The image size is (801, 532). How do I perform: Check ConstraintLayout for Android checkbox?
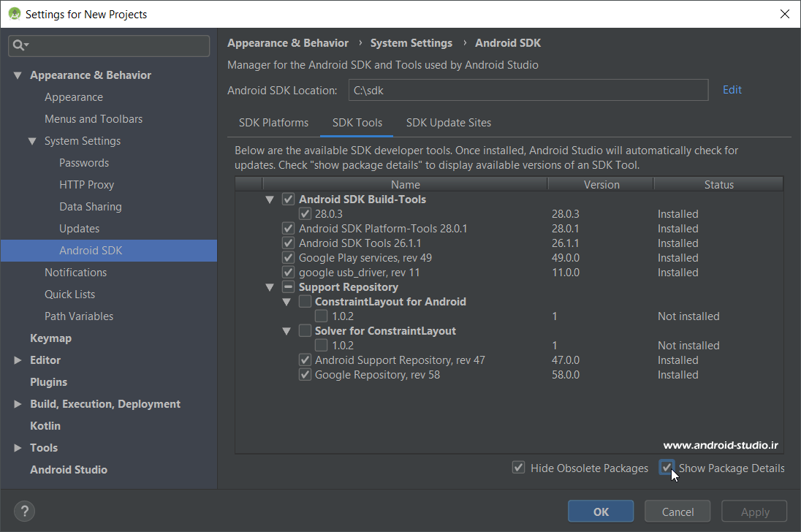305,302
